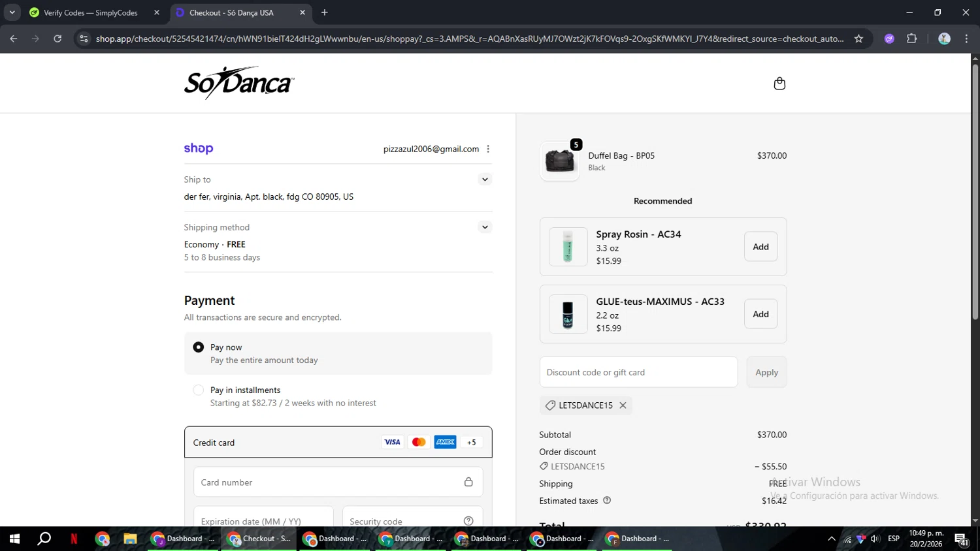Screen dimensions: 980x551
Task: Click the Credit card payment header
Action: tap(338, 442)
